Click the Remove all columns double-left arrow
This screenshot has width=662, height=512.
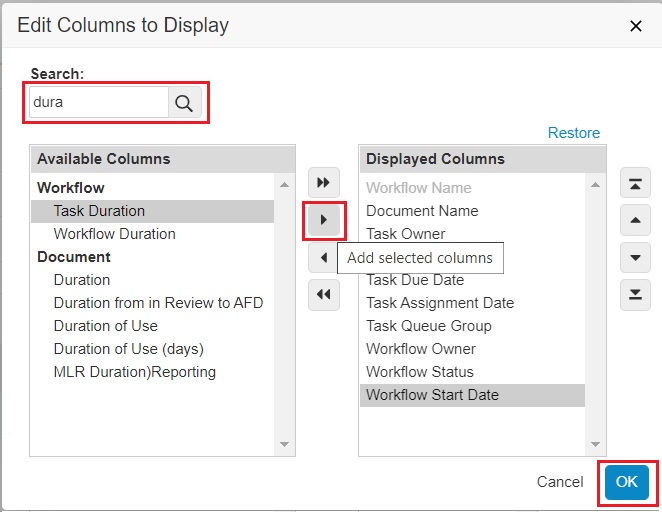323,295
